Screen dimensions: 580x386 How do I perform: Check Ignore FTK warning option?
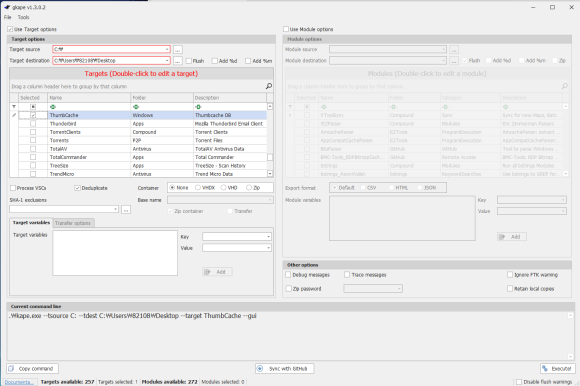510,275
